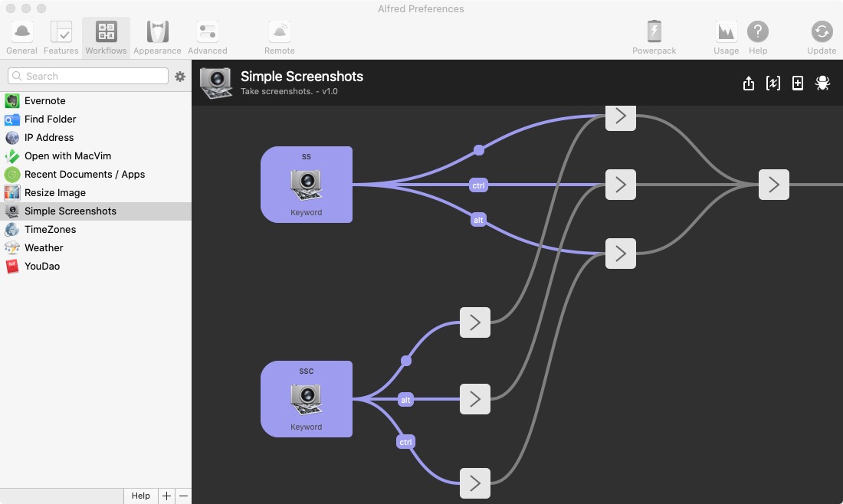The width and height of the screenshot is (843, 504).
Task: Select the node after ssc unmodified dot
Action: pyautogui.click(x=474, y=322)
